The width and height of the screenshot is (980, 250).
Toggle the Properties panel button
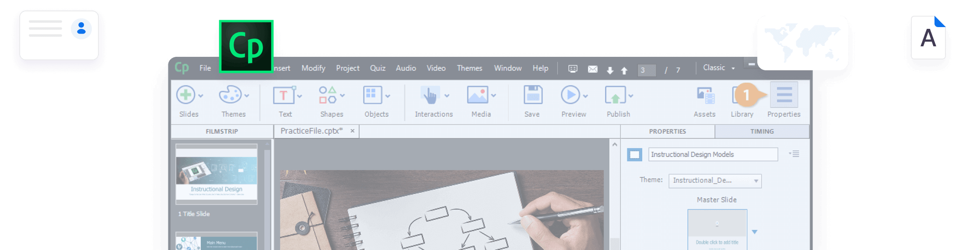pyautogui.click(x=784, y=95)
